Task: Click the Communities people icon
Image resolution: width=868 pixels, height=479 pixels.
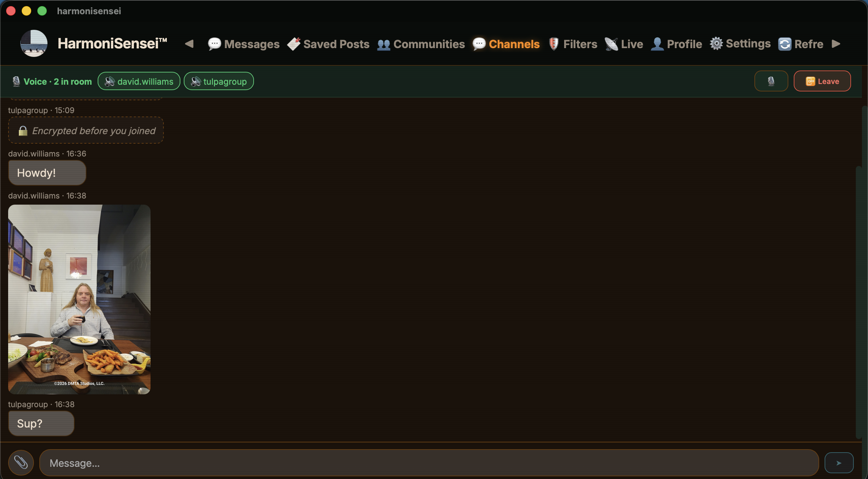Action: coord(384,44)
